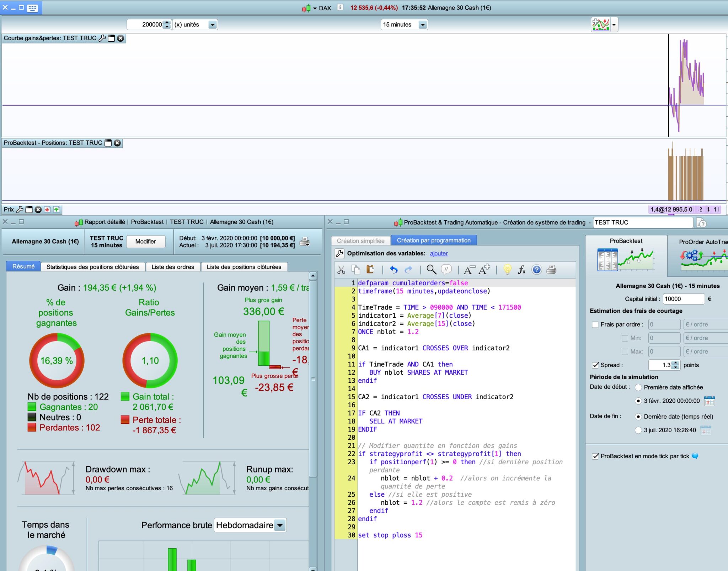Click the blue help question mark icon

tap(536, 270)
